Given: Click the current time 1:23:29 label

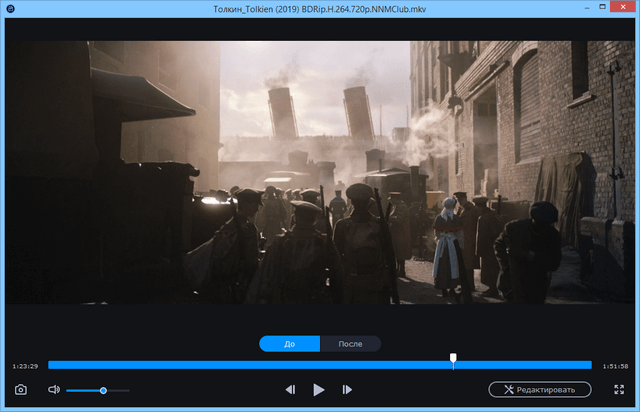Looking at the screenshot, I should click(x=25, y=366).
